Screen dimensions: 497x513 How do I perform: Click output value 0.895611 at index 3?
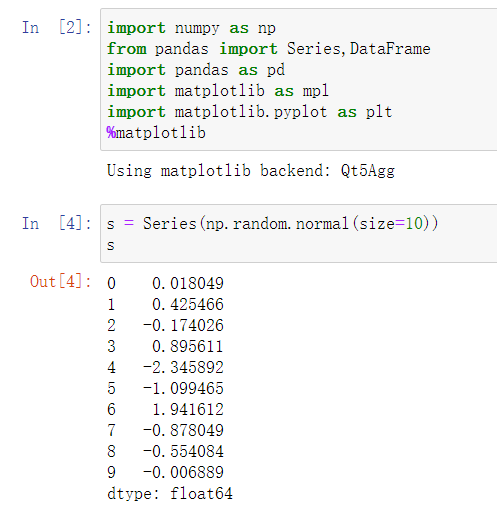(x=188, y=346)
